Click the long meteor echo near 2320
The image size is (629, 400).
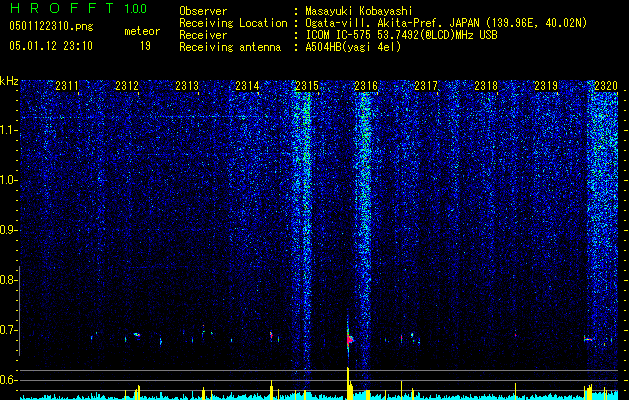(x=588, y=339)
